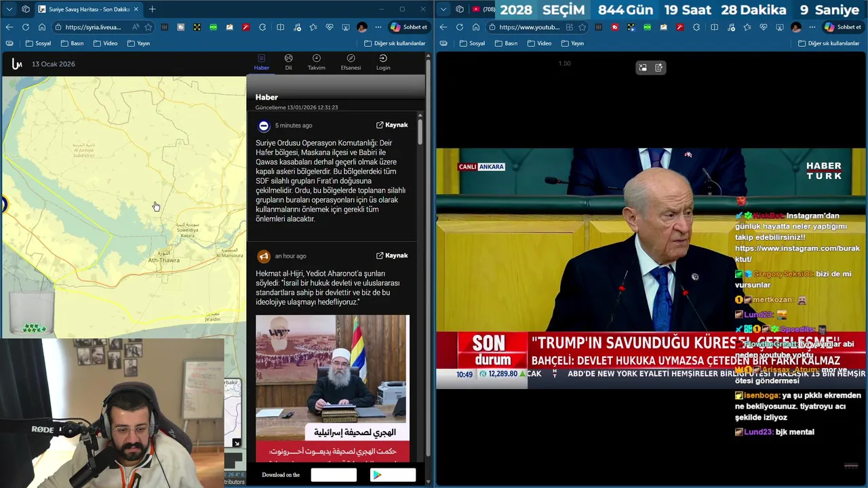
Task: Select the Suriye Savaş Haritası browser tab
Action: point(88,9)
